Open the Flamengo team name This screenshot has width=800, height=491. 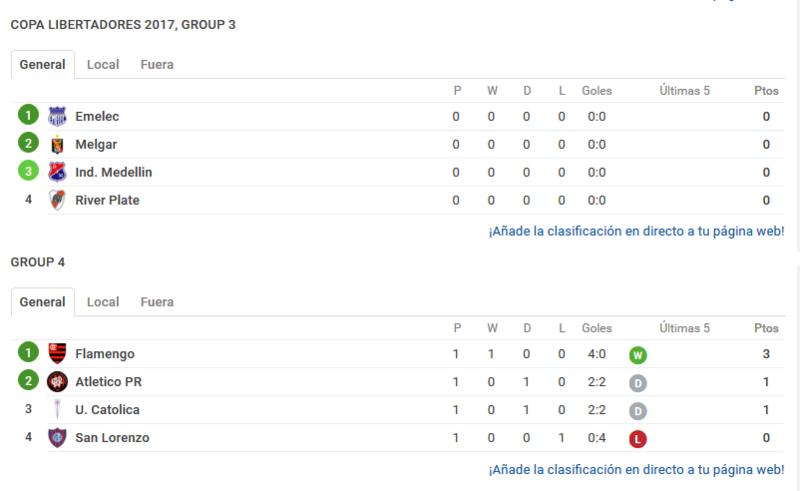105,354
